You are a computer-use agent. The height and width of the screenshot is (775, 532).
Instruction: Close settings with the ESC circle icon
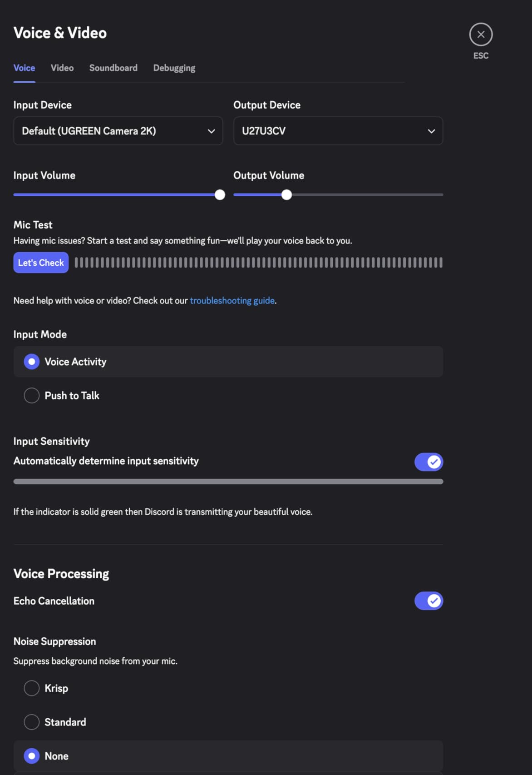[481, 35]
